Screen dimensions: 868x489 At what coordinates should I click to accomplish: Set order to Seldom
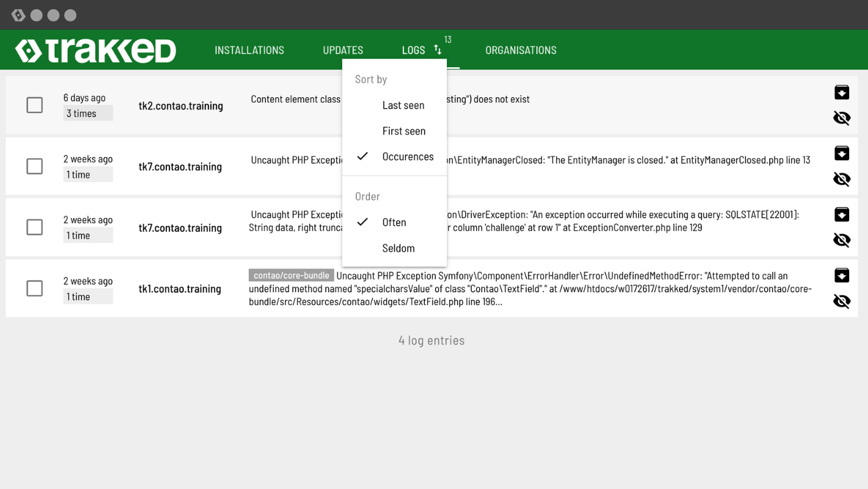click(398, 248)
